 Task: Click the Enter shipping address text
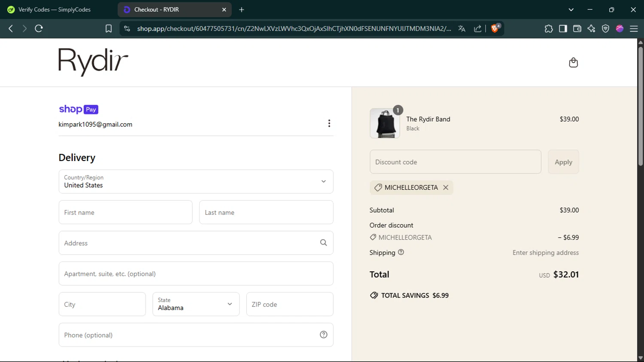[545, 252]
